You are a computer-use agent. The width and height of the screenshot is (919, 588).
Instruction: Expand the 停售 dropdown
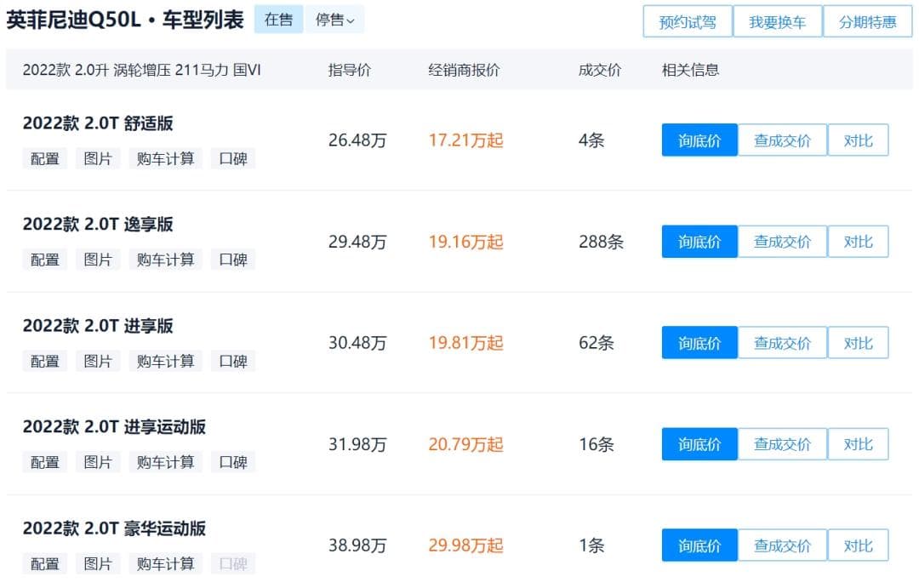(x=334, y=20)
